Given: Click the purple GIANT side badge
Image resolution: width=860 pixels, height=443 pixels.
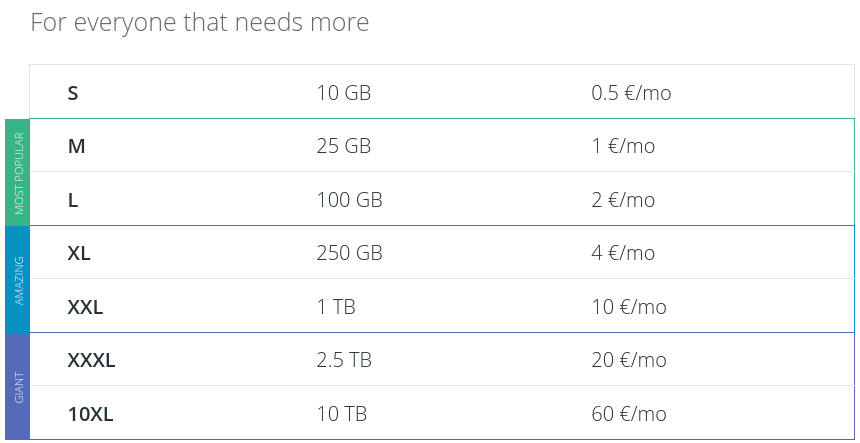Looking at the screenshot, I should (x=18, y=386).
